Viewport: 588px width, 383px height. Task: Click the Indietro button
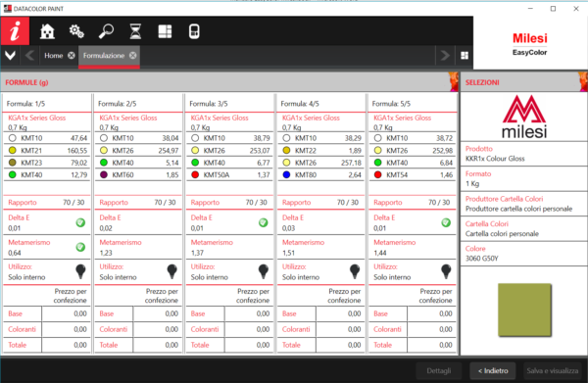point(493,370)
